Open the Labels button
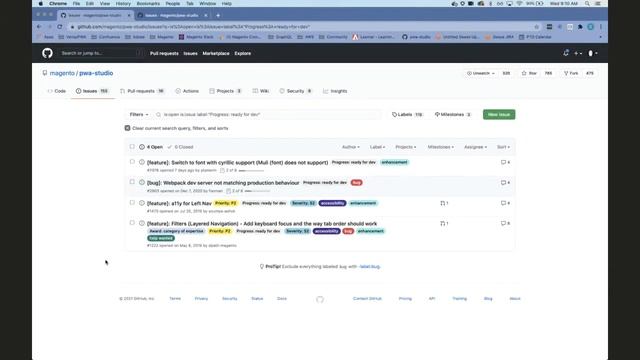Image resolution: width=640 pixels, height=360 pixels. (x=407, y=115)
